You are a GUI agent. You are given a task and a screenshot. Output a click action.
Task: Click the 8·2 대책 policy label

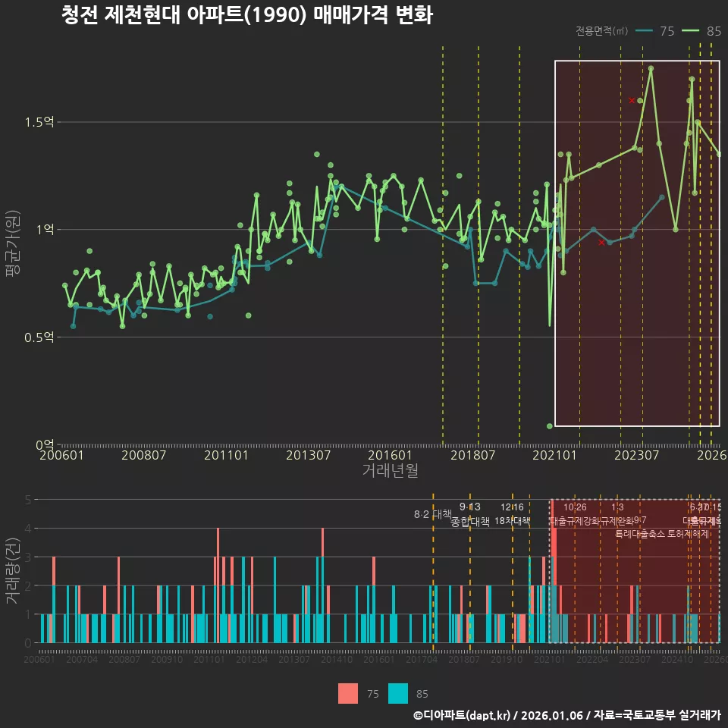[432, 514]
